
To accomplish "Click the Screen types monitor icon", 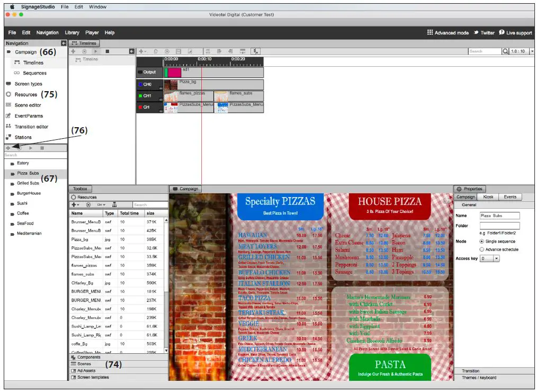I will click(8, 84).
